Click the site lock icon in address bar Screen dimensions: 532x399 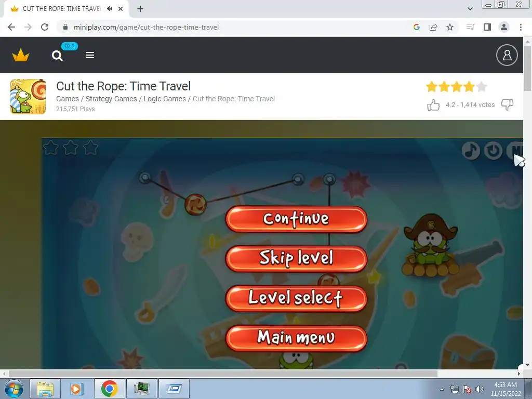point(65,27)
